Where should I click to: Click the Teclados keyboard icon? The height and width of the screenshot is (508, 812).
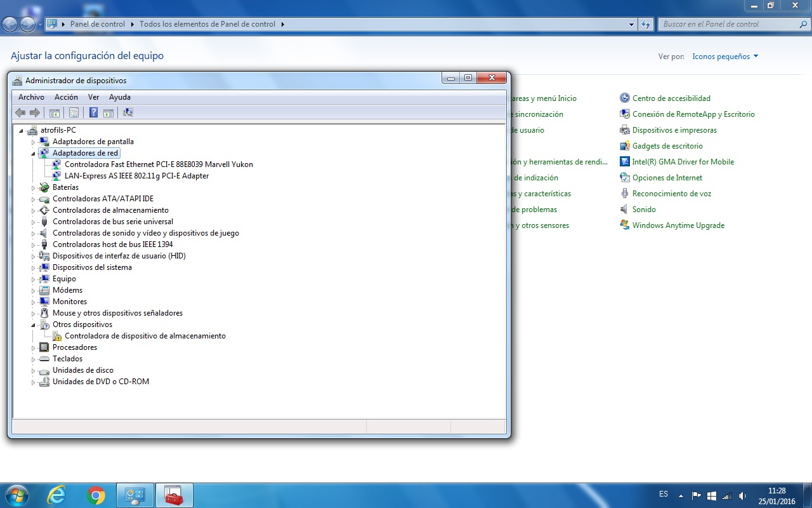[44, 359]
